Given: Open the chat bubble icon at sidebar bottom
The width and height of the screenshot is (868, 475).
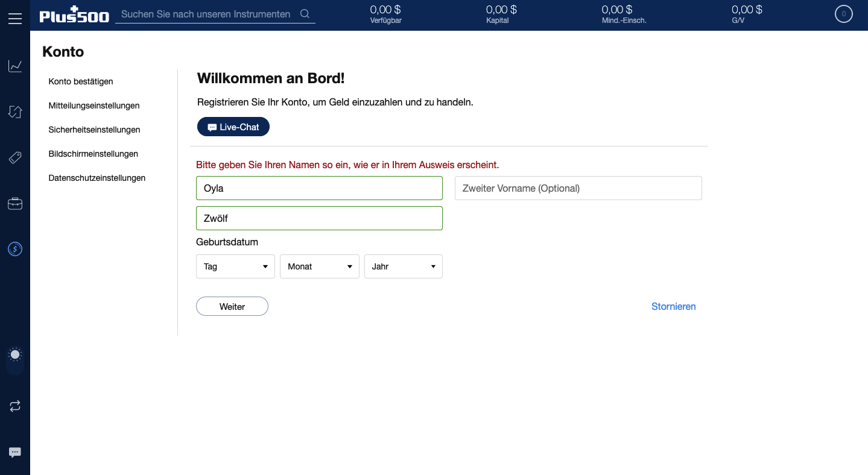Looking at the screenshot, I should (x=15, y=452).
